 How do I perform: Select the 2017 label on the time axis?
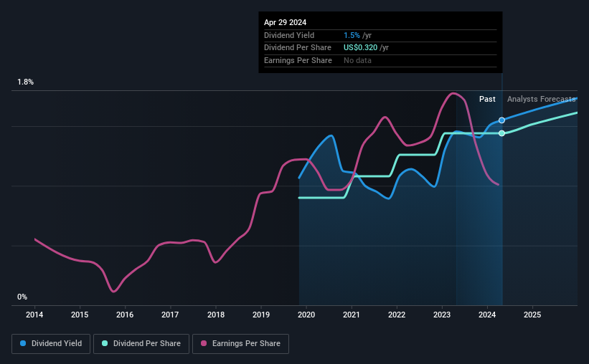170,315
